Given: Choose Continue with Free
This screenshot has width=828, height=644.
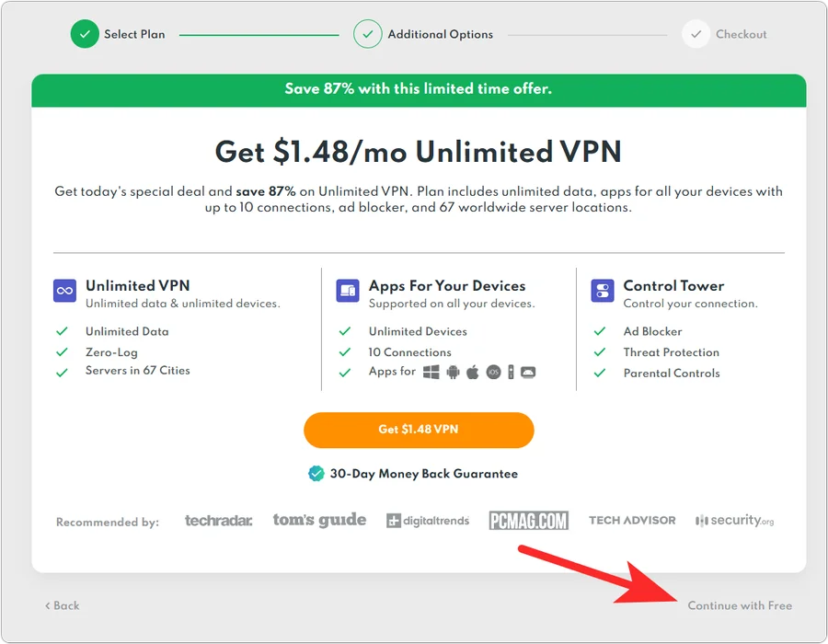Looking at the screenshot, I should click(x=740, y=605).
